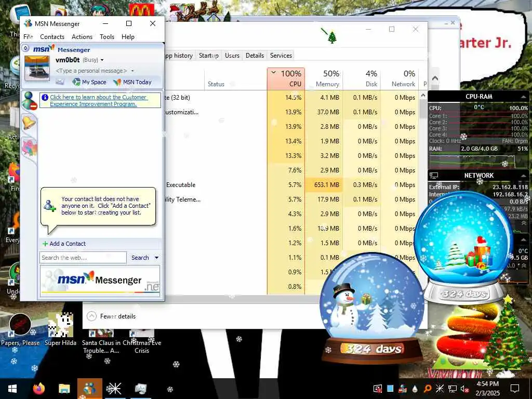Select the contacts tab with busy buddy icon
The width and height of the screenshot is (532, 399).
pos(30,101)
